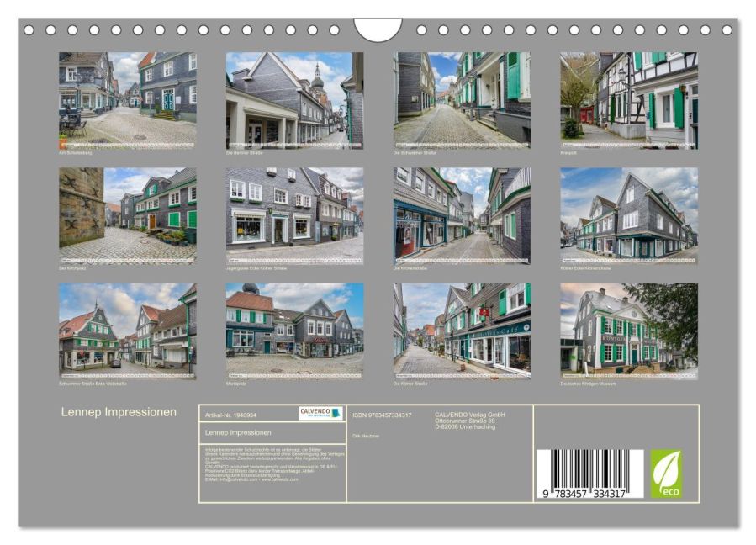Screen dimensions: 756x545
Task: Click Lennep Impressionen inside the info box
Action: pos(238,432)
